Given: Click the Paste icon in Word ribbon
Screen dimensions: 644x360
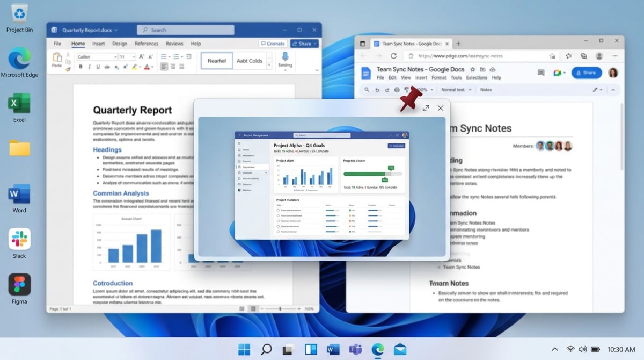Looking at the screenshot, I should point(57,57).
